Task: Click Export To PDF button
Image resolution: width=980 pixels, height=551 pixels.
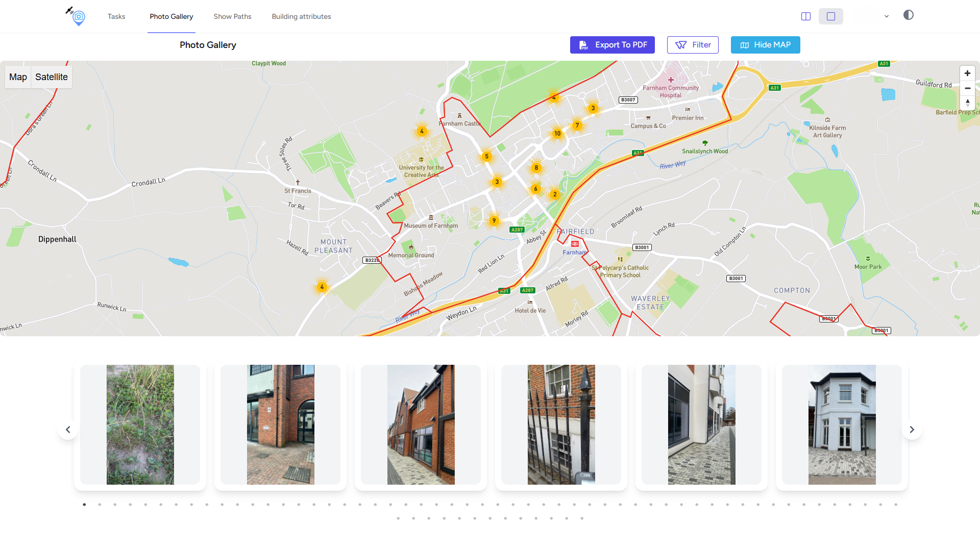Action: click(x=612, y=45)
